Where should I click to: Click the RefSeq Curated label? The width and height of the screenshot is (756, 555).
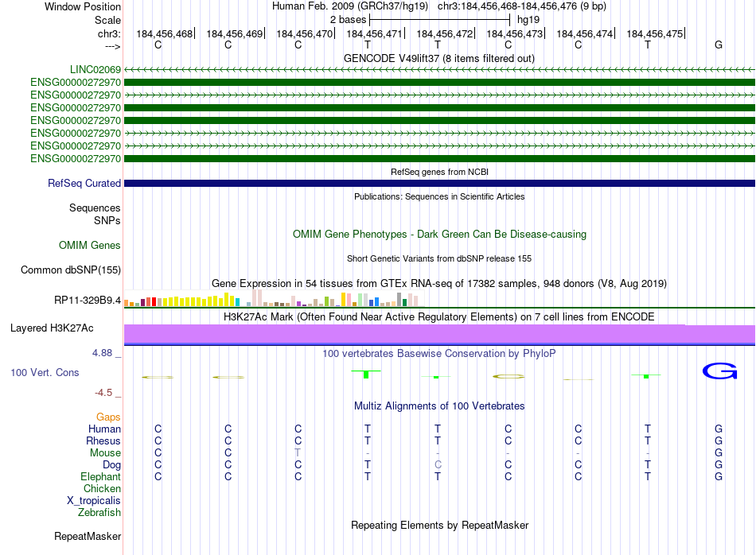pos(84,183)
